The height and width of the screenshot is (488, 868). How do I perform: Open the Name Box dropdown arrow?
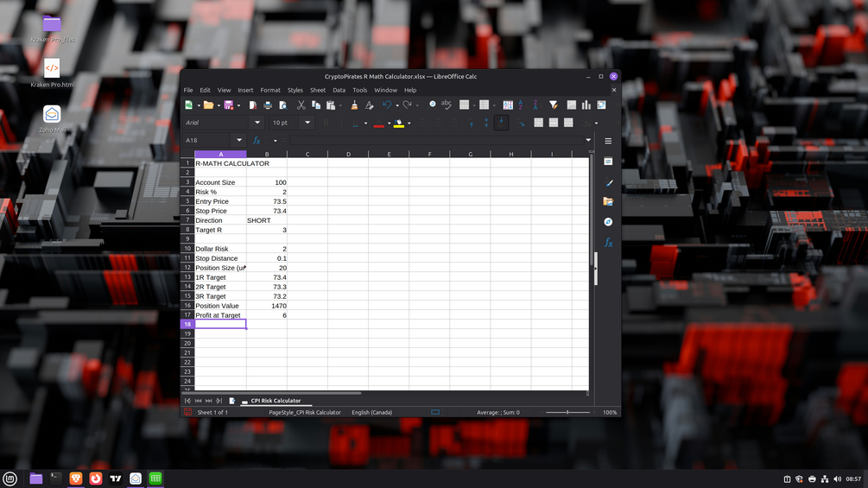coord(239,141)
